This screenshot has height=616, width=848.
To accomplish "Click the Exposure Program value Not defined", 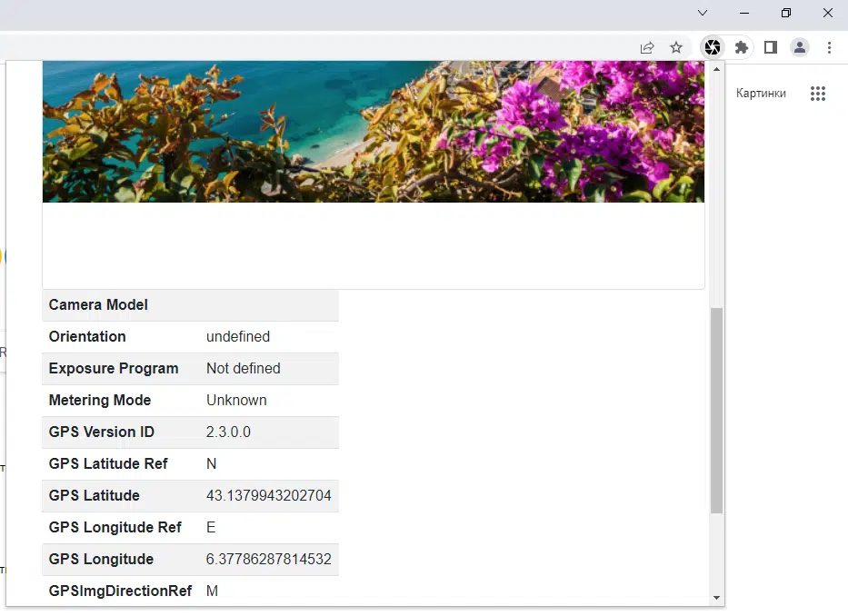I will pyautogui.click(x=244, y=368).
